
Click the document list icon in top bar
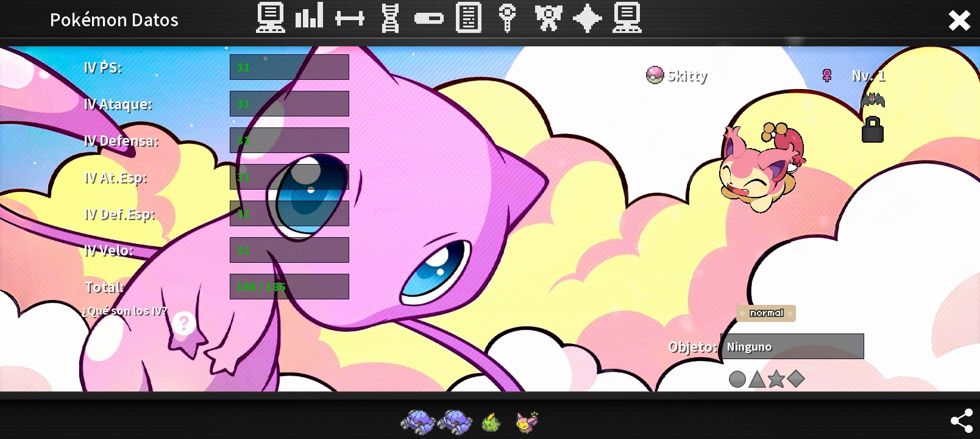pos(469,18)
